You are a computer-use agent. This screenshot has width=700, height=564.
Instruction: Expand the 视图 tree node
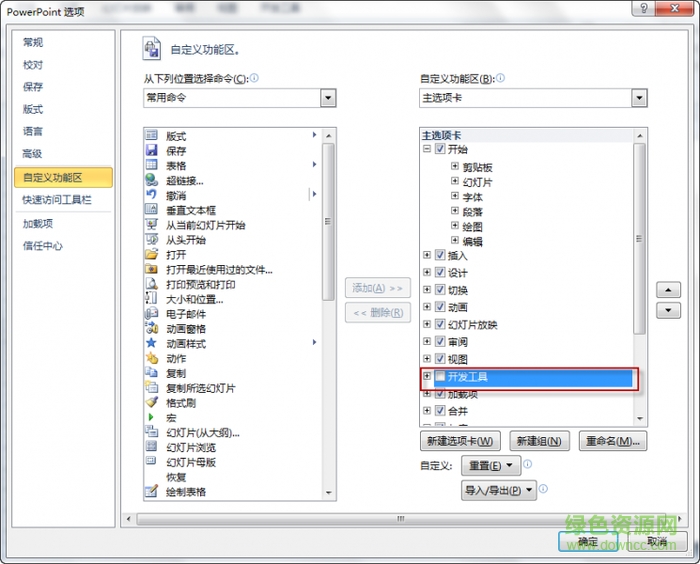pos(427,359)
